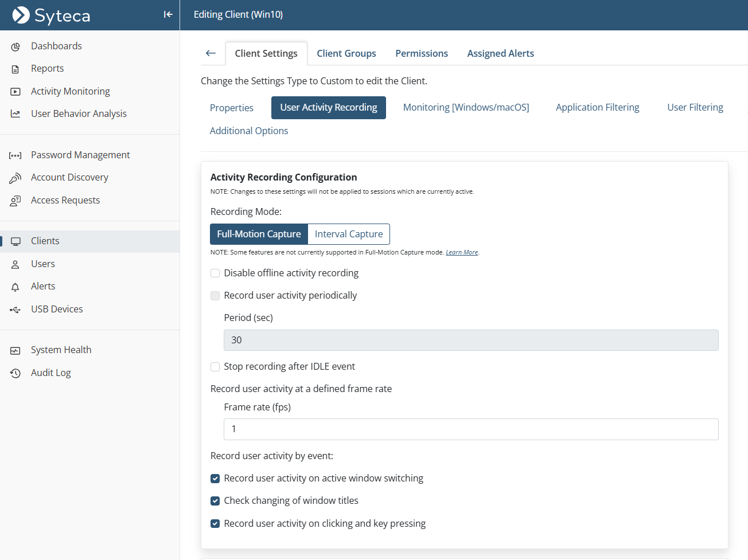Click the Clients monitor icon
Screen dimensions: 748x560
[x=15, y=241]
